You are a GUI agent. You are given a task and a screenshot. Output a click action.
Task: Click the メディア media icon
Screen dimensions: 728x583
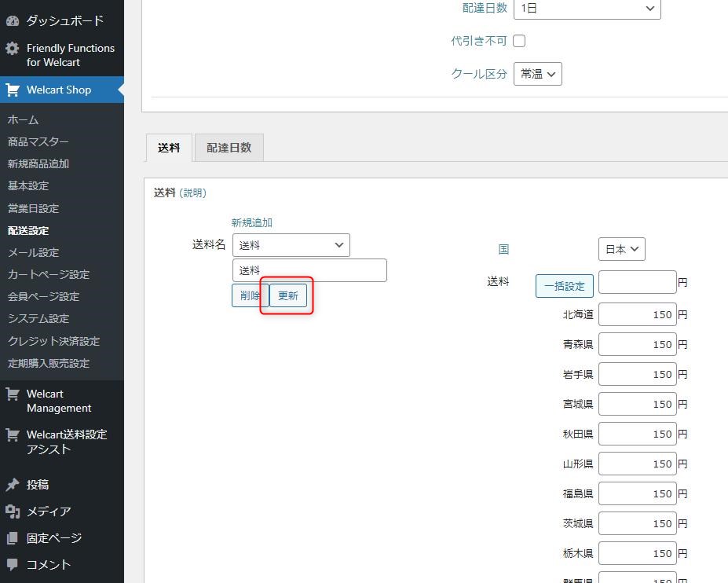click(13, 511)
